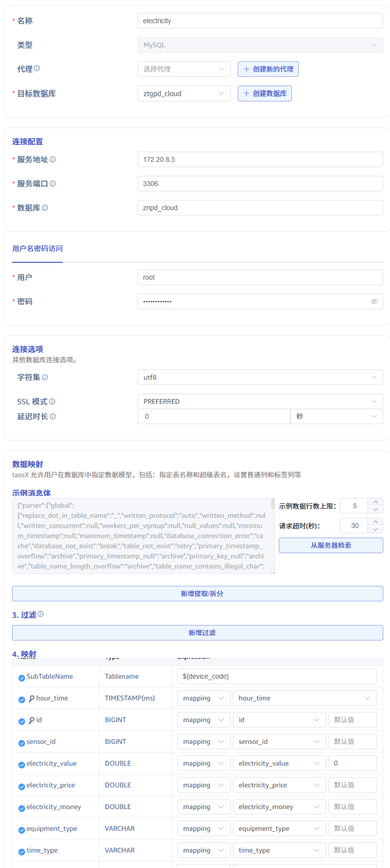
Task: Click the 创建新的代理 button
Action: (268, 69)
